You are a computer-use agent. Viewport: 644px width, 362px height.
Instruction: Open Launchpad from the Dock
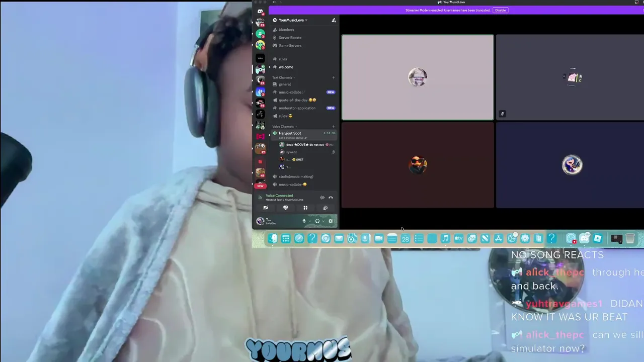coord(286,239)
